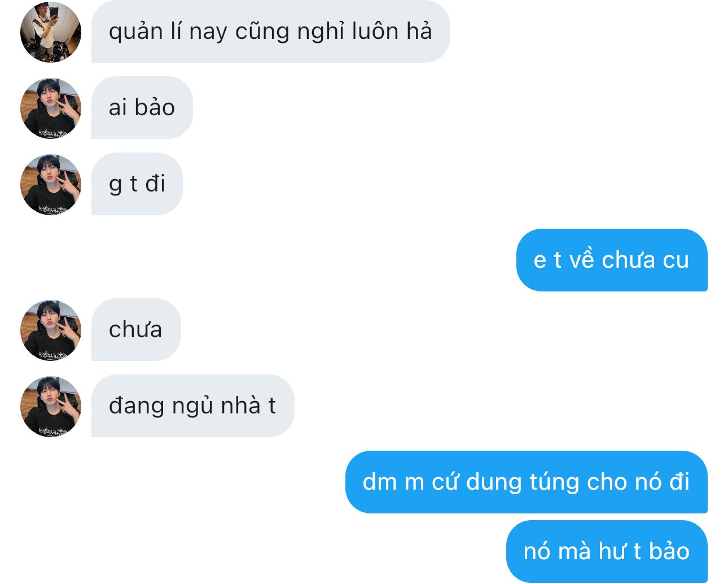Viewport: 728px width, 584px height.
Task: Tap the profile picture beside 'g t đi'
Action: click(x=51, y=184)
